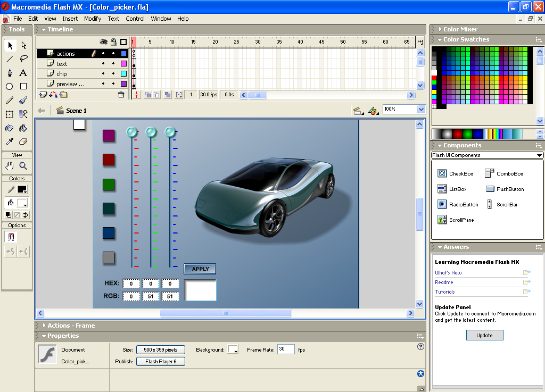Expand the Actions - Frame panel
Screen dimensions: 545x392
[44, 326]
